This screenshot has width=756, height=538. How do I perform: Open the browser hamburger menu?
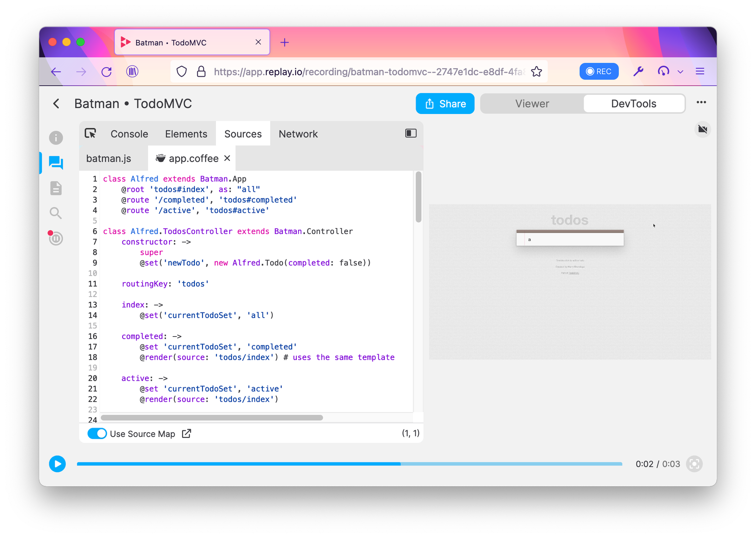coord(700,71)
